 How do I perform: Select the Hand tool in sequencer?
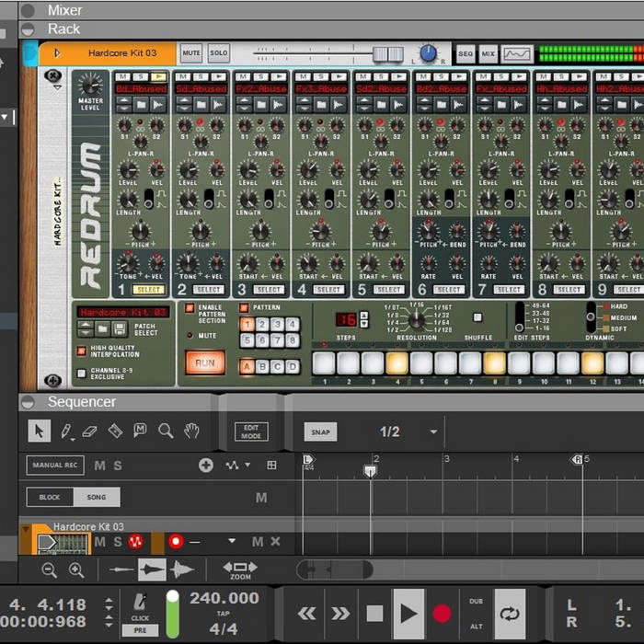tap(191, 431)
